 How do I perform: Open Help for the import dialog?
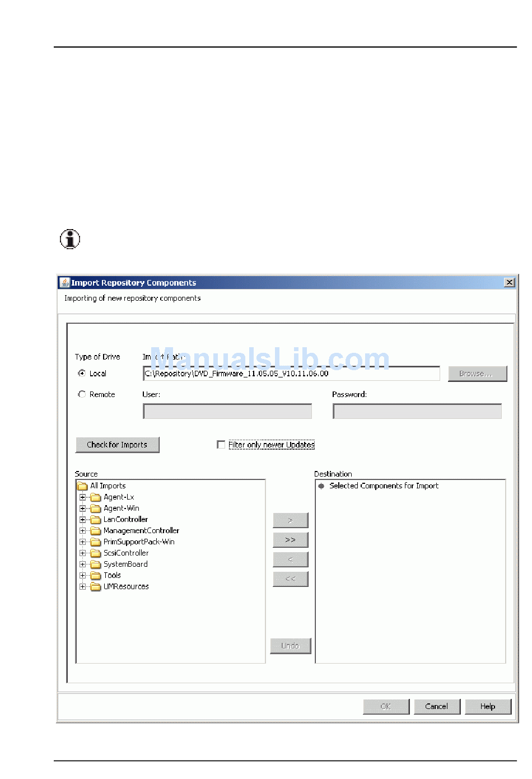[x=488, y=707]
